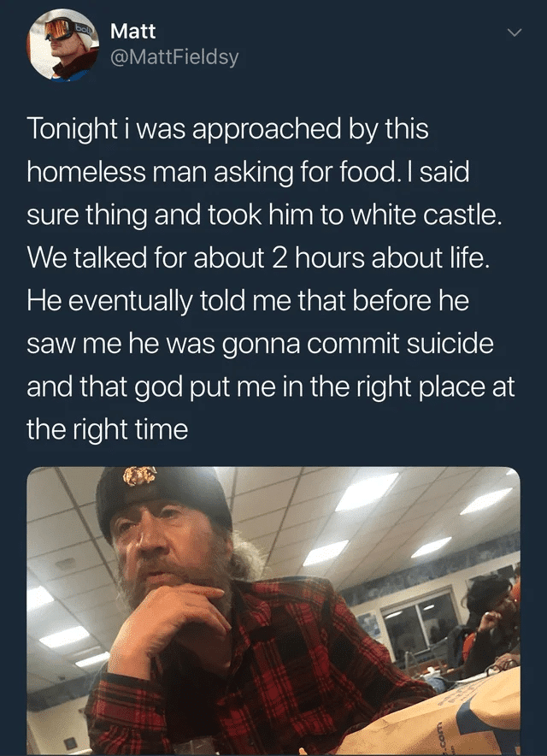The height and width of the screenshot is (756, 547).
Task: Tap the person seated in photo background
Action: click(487, 622)
